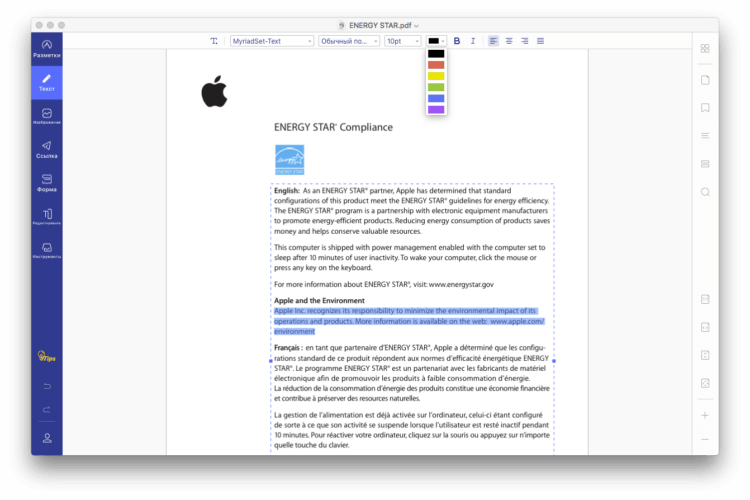750x500 pixels.
Task: Open the outline lines icon
Action: (x=705, y=136)
